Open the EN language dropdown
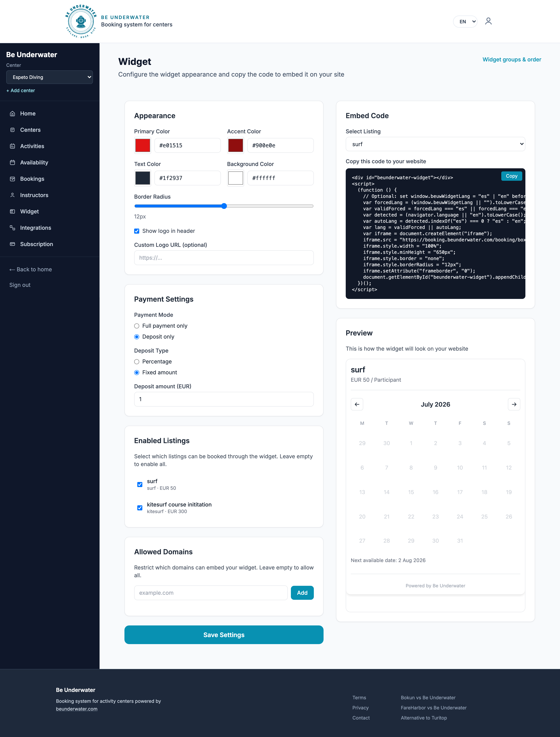Screen dimensions: 560x737 tap(465, 22)
